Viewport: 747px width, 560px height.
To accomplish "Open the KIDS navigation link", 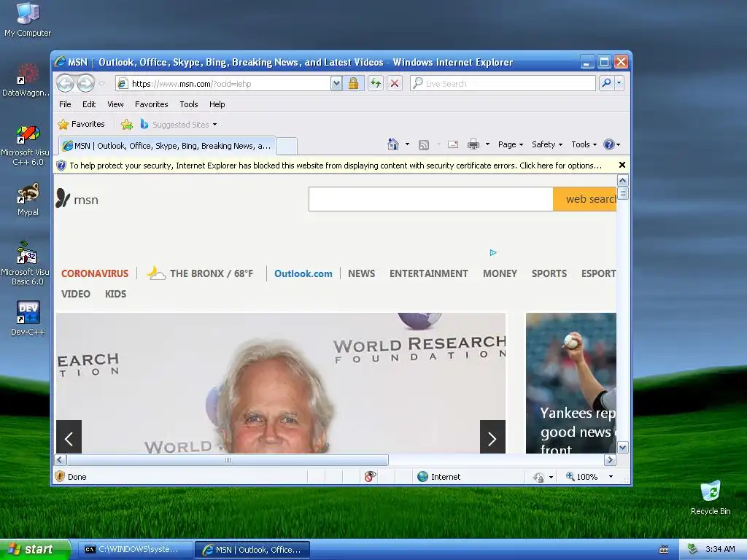I will tap(115, 294).
